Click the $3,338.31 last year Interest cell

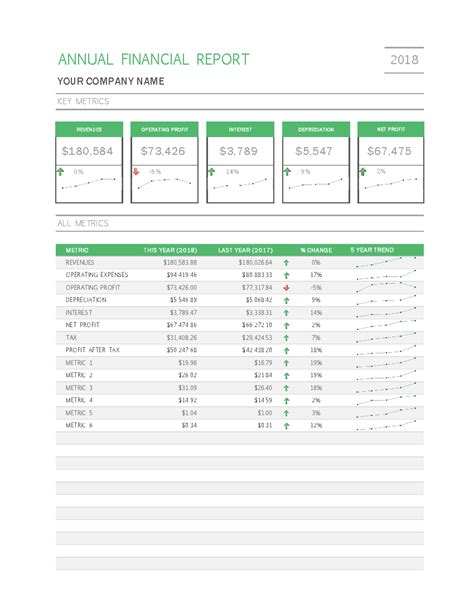coord(259,312)
